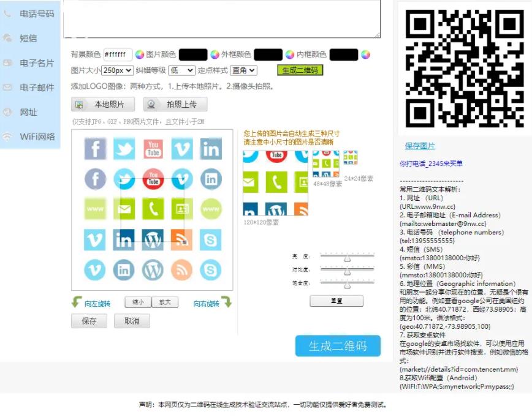Screen dimensions: 532x417
Task: Open the 定点样式 直角 dropdown
Action: coord(243,70)
